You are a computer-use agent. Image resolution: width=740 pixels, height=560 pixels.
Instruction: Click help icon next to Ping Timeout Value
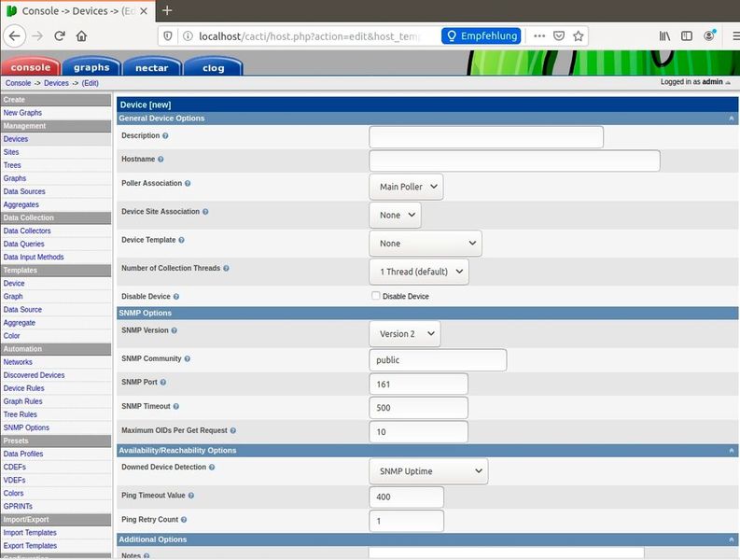click(x=191, y=496)
